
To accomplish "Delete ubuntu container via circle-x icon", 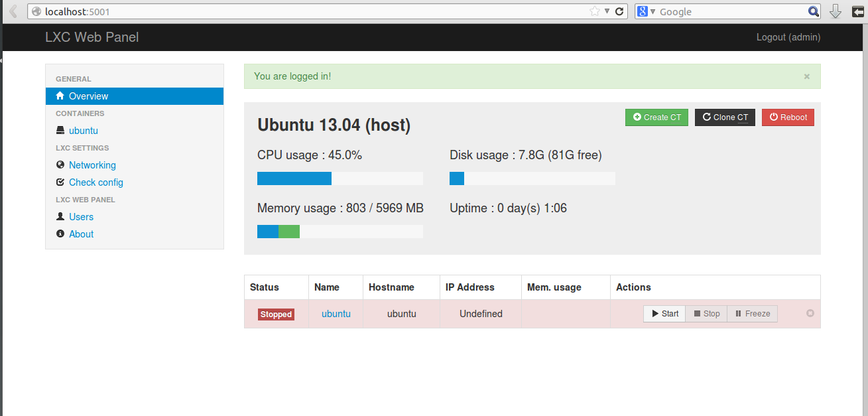I will [810, 313].
